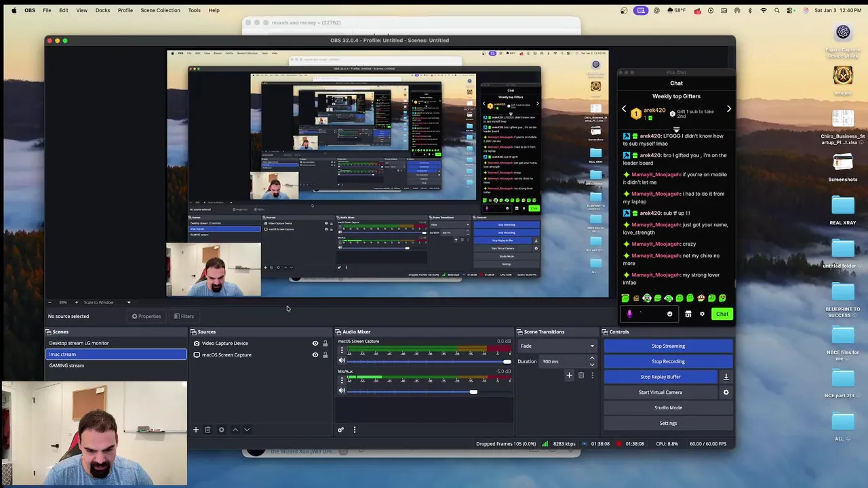The image size is (868, 488).
Task: Open Wi-Fi menu bar icon
Action: click(764, 10)
